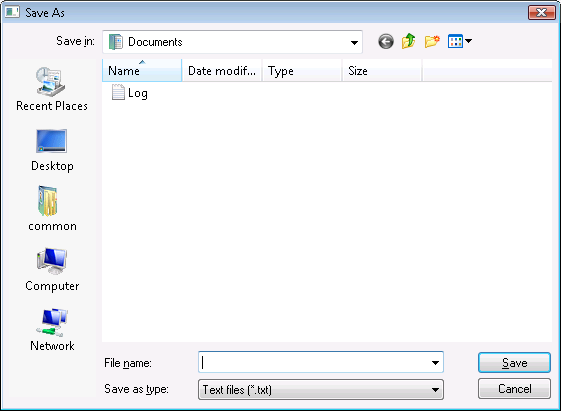Sort by Size column header

tap(382, 70)
